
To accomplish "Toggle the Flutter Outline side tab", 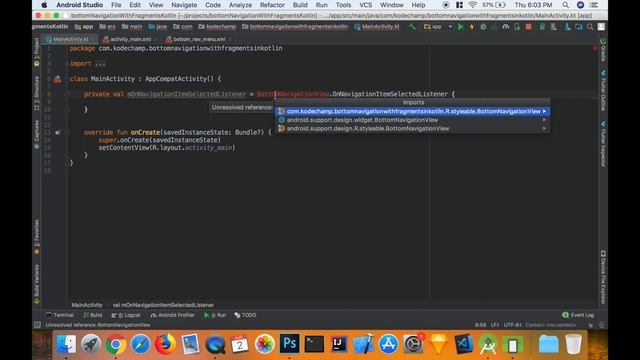I will (603, 91).
